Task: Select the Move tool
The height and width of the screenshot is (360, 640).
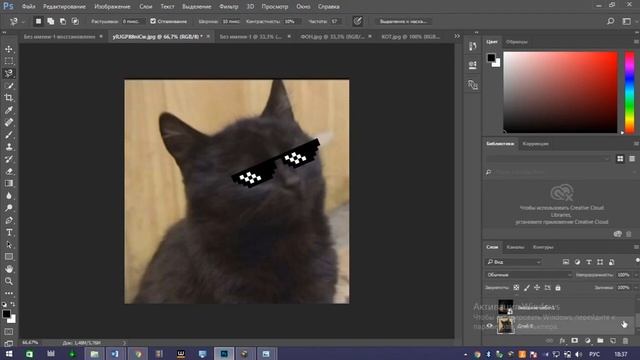Action: coord(9,49)
